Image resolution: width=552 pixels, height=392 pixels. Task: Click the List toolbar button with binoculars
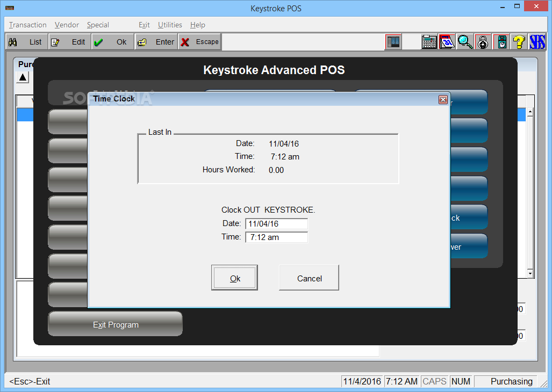point(27,42)
